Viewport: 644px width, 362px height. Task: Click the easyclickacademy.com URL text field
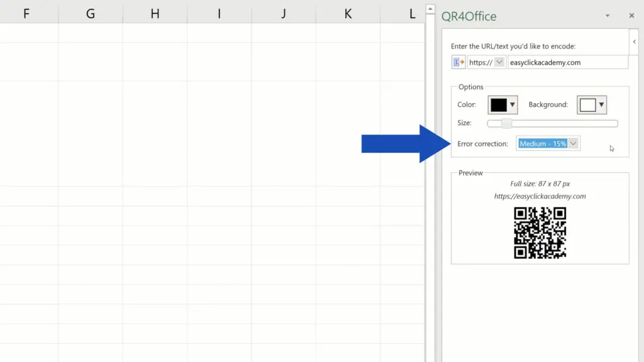tap(568, 62)
